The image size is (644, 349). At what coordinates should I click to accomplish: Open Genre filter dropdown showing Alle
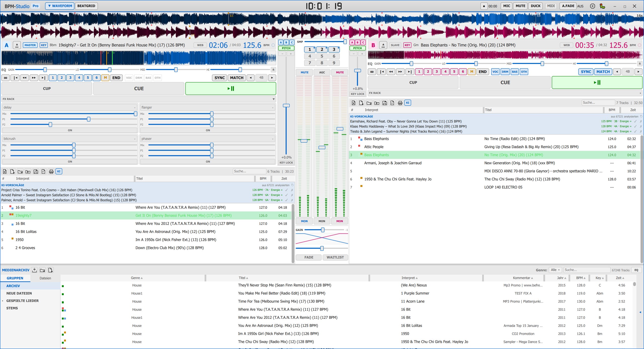click(555, 270)
